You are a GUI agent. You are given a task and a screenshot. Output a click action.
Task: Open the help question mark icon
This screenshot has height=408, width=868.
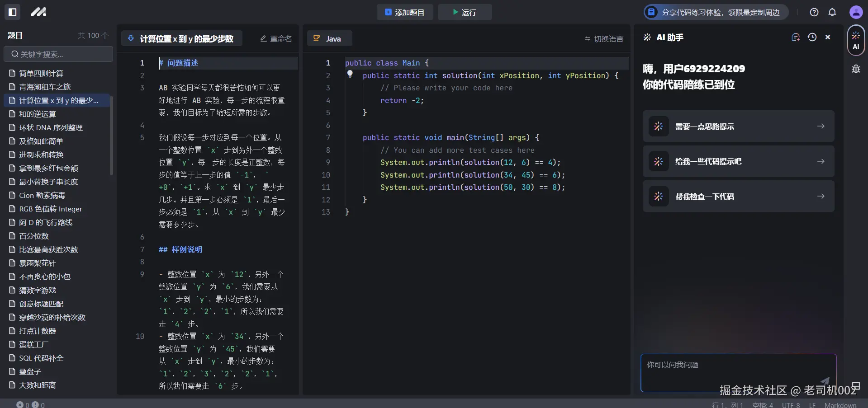click(x=814, y=12)
